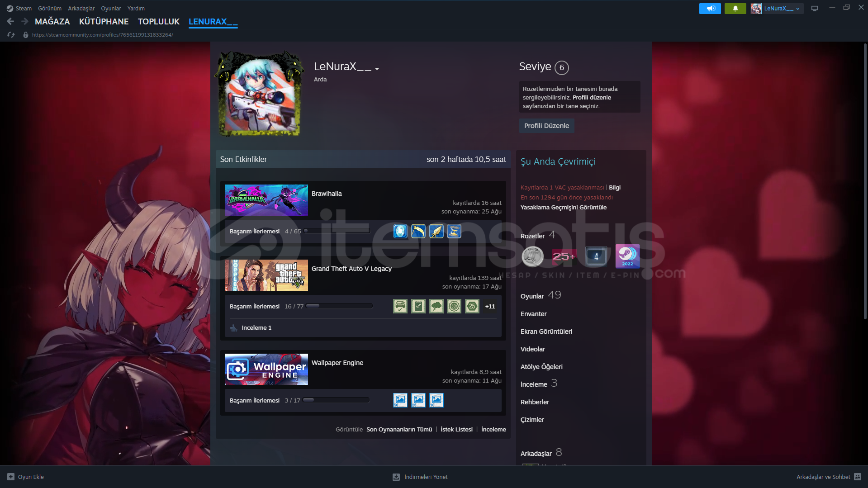Image resolution: width=868 pixels, height=488 pixels.
Task: Open the years of service '4' badge
Action: coord(596,256)
